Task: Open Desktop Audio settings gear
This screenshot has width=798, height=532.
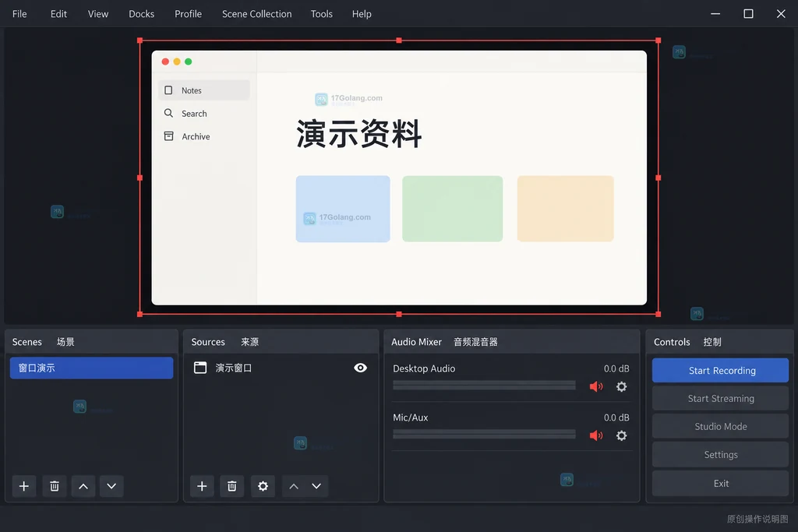Action: 621,386
